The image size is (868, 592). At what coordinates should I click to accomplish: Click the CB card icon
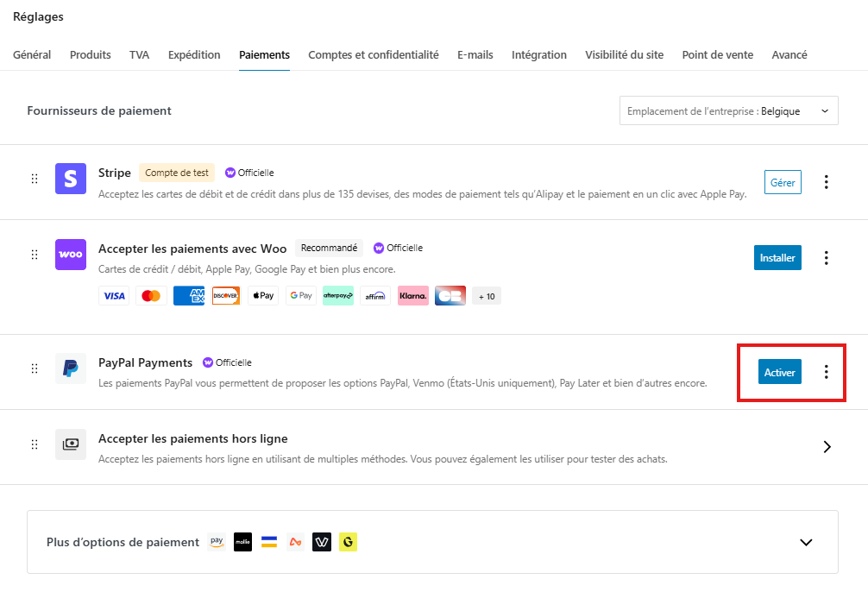pyautogui.click(x=450, y=296)
